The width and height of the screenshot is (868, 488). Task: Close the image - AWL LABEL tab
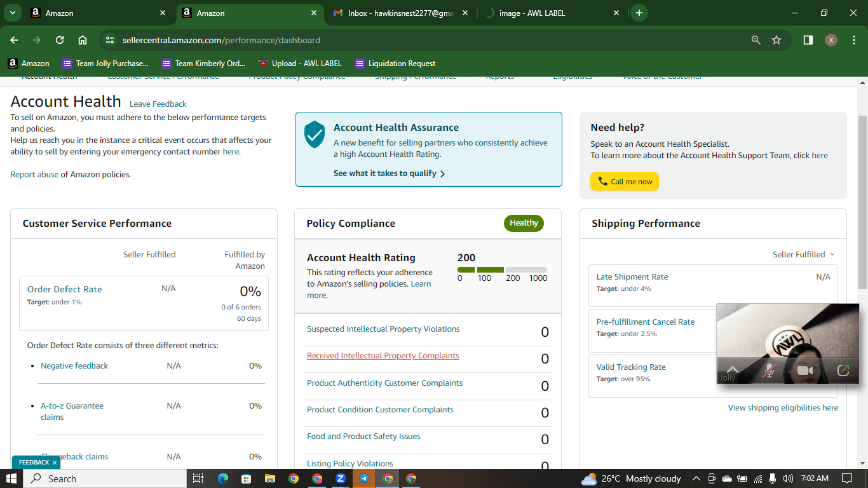(616, 13)
